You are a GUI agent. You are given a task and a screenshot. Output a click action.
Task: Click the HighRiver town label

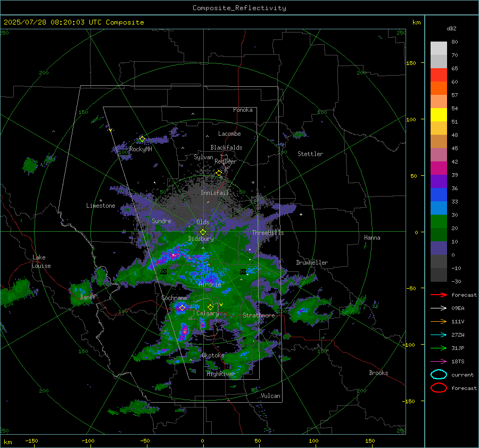pyautogui.click(x=220, y=374)
